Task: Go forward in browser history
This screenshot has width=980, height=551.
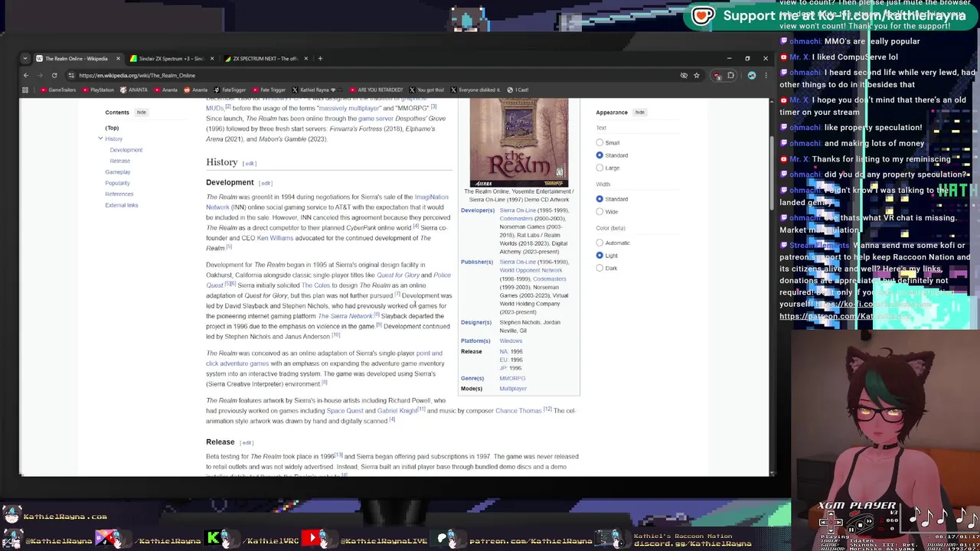Action: tap(40, 75)
